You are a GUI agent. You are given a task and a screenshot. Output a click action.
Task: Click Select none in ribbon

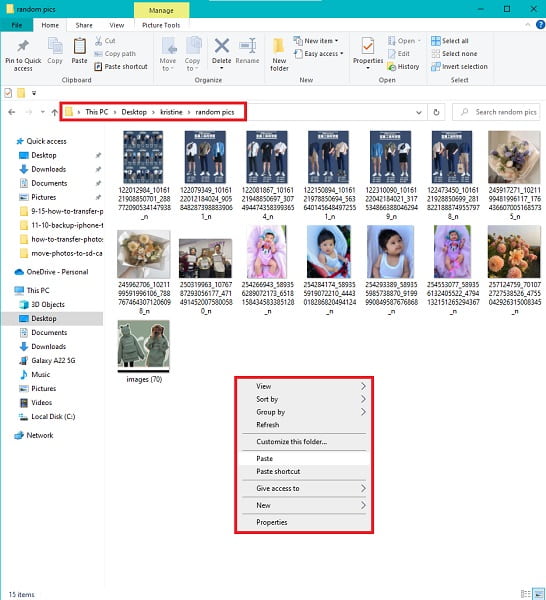[x=454, y=54]
